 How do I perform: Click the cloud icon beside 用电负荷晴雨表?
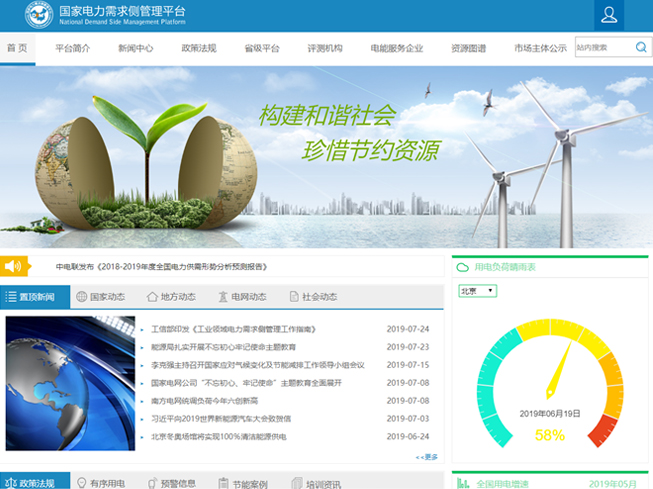coord(463,267)
